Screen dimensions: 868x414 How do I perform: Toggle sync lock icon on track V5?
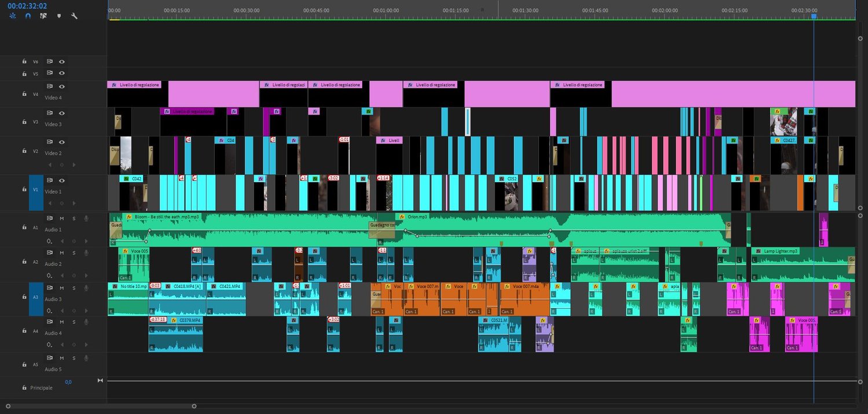point(50,73)
